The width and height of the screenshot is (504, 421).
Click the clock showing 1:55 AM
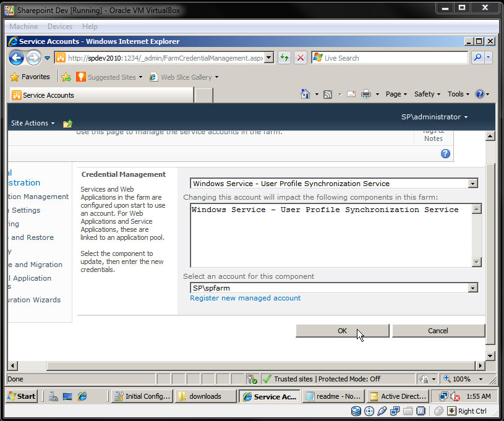point(479,396)
